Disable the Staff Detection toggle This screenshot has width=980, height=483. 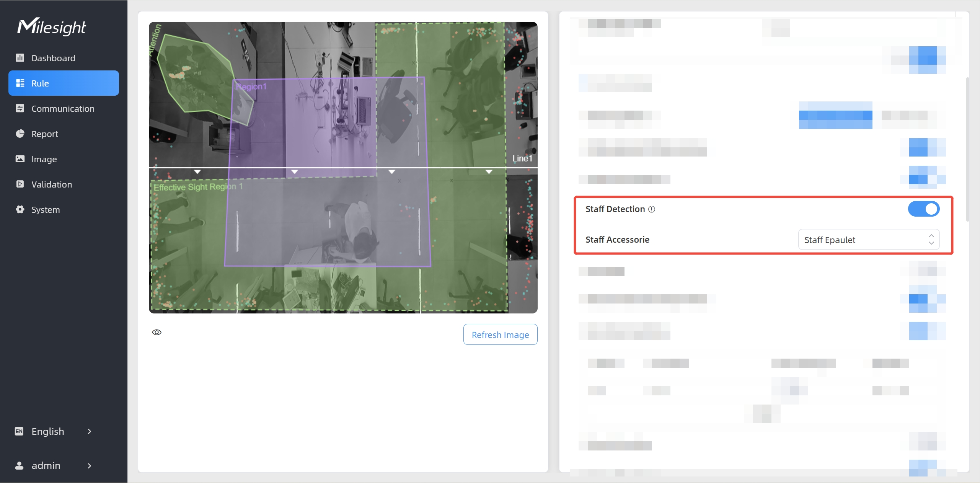pyautogui.click(x=924, y=209)
